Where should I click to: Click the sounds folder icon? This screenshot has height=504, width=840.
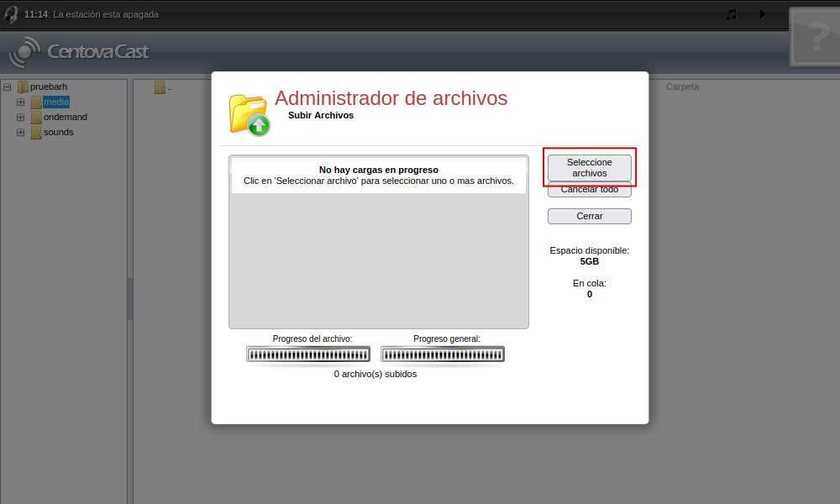pos(36,133)
